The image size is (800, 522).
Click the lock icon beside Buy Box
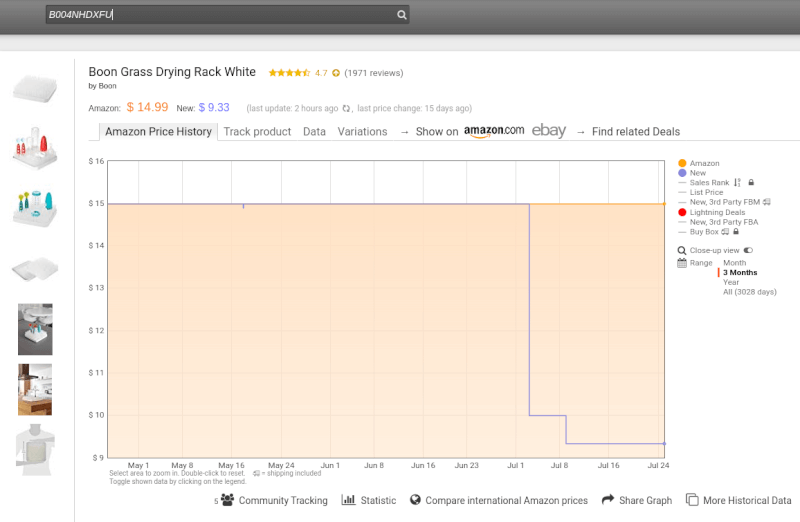(x=736, y=231)
